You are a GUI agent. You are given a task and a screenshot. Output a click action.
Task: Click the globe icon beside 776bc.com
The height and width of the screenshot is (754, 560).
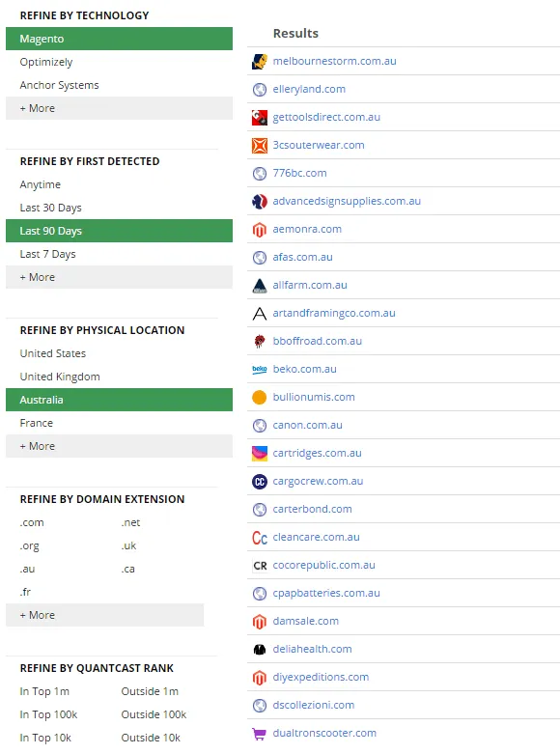[x=260, y=174]
